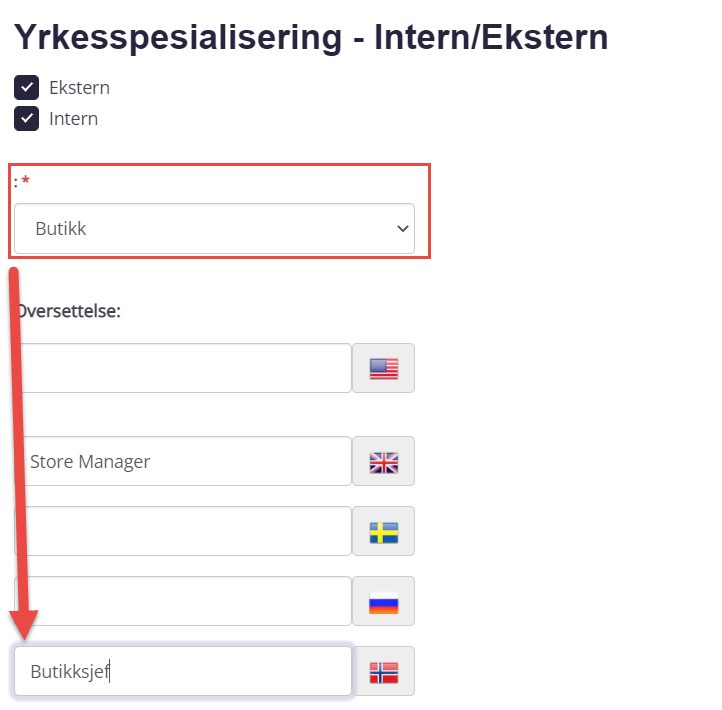Click the Yrkesspesialisering - Intern/Ekstern heading
The width and height of the screenshot is (722, 710).
pos(311,37)
